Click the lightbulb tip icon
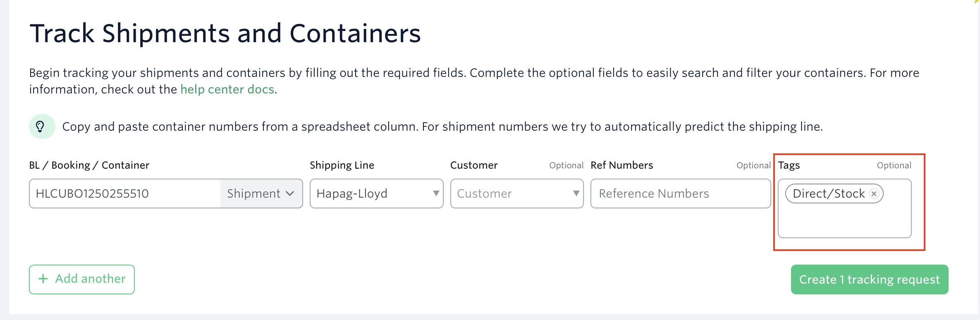This screenshot has height=320, width=980. coord(41,127)
